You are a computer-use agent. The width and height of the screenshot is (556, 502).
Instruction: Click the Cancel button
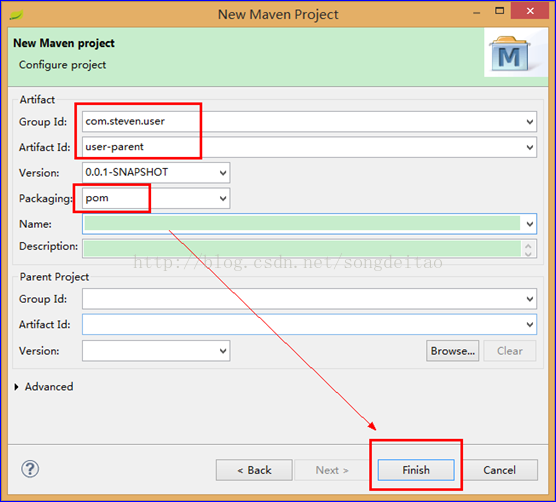coord(499,470)
